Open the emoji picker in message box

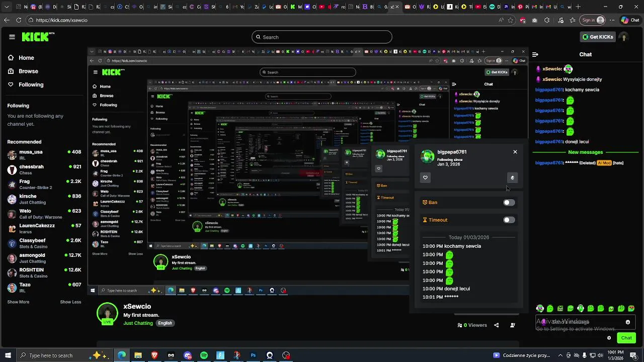tap(628, 322)
